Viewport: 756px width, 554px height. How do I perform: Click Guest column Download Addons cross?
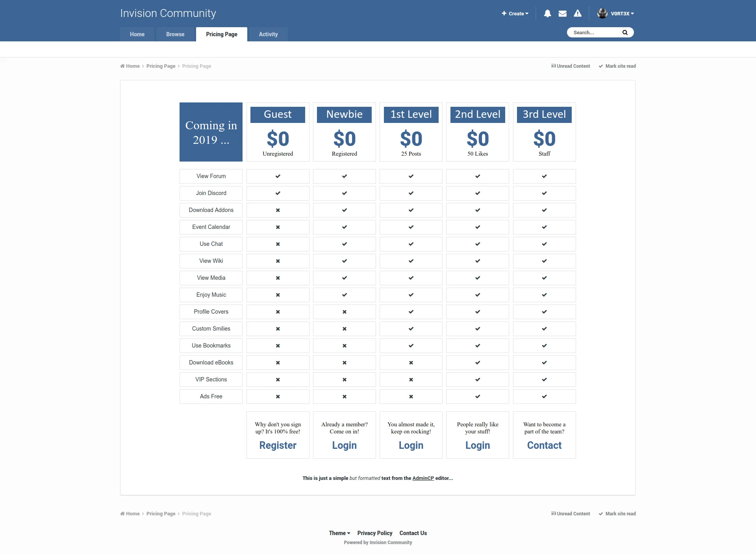278,210
